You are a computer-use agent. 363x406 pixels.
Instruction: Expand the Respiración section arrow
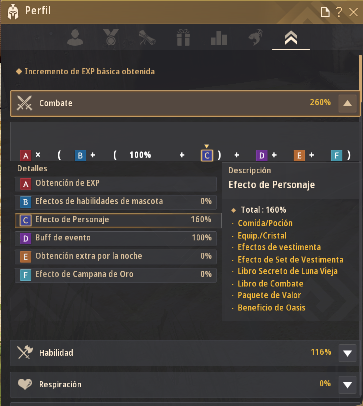[347, 384]
